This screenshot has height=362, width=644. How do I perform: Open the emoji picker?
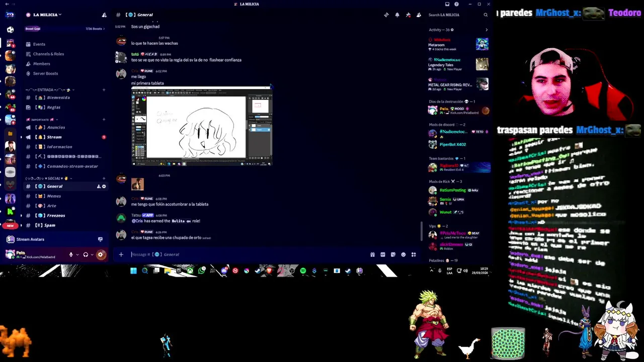tap(403, 254)
